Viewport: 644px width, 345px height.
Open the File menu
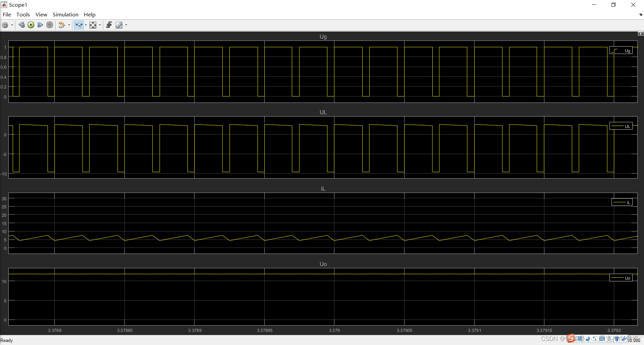click(x=7, y=14)
